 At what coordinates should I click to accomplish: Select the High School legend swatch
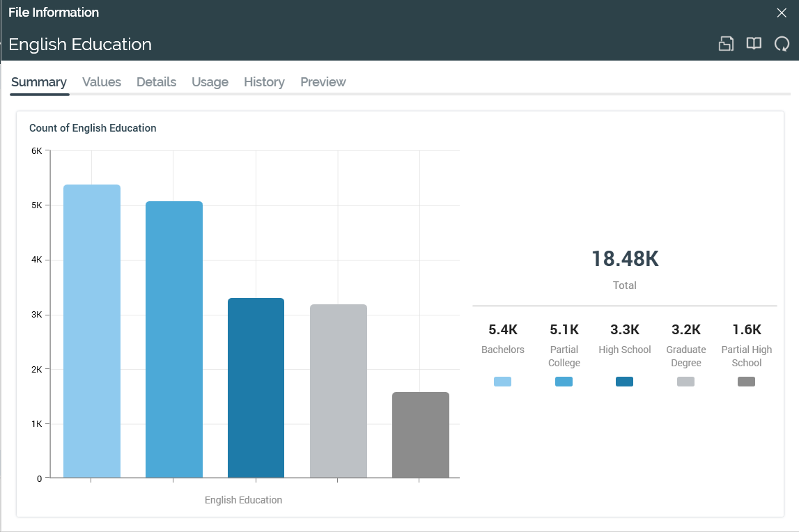[x=624, y=382]
